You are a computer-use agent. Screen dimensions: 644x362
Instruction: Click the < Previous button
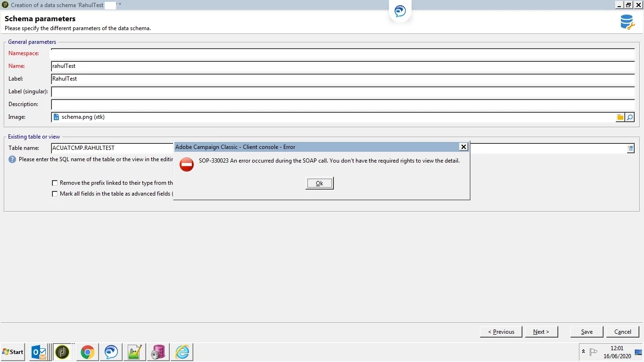[x=501, y=332]
